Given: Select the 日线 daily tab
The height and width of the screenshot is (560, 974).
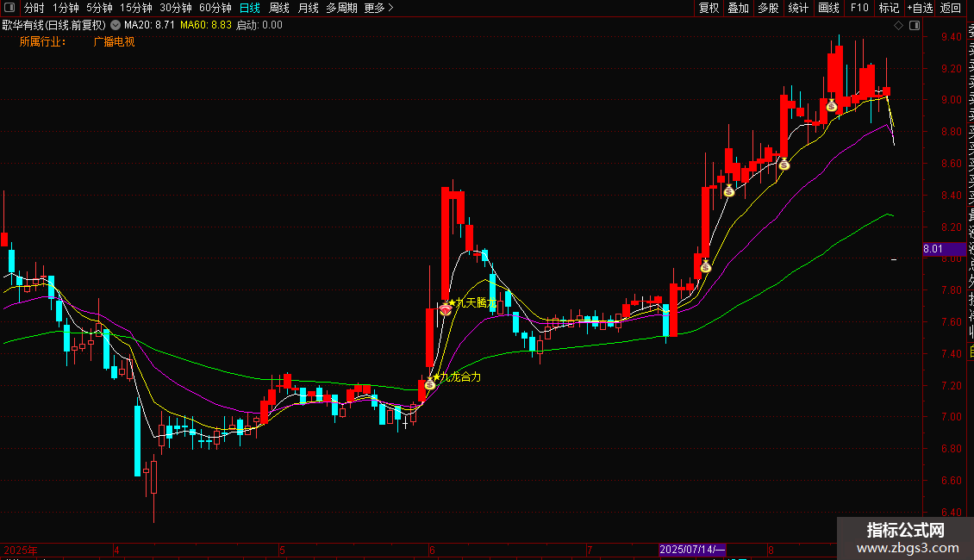Looking at the screenshot, I should 250,8.
